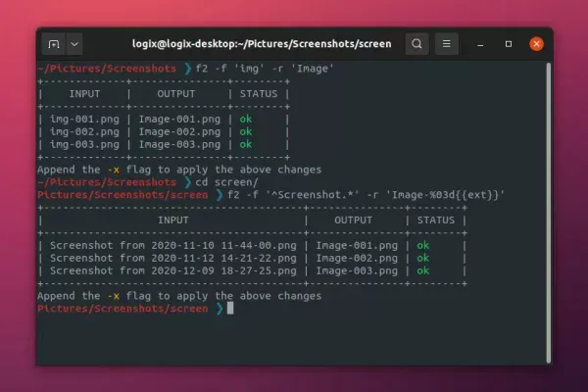Screen dimensions: 588x392
Task: Click the INPUT header of second table
Action: [173, 220]
